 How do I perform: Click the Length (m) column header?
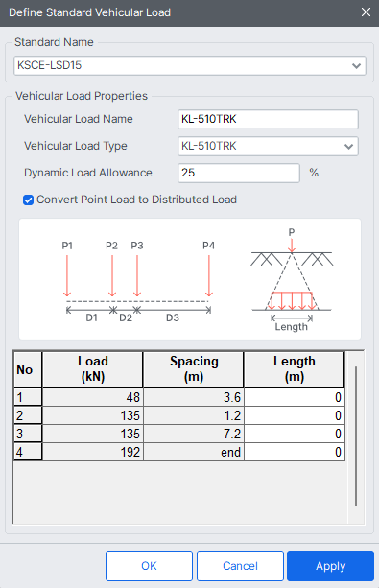[295, 369]
